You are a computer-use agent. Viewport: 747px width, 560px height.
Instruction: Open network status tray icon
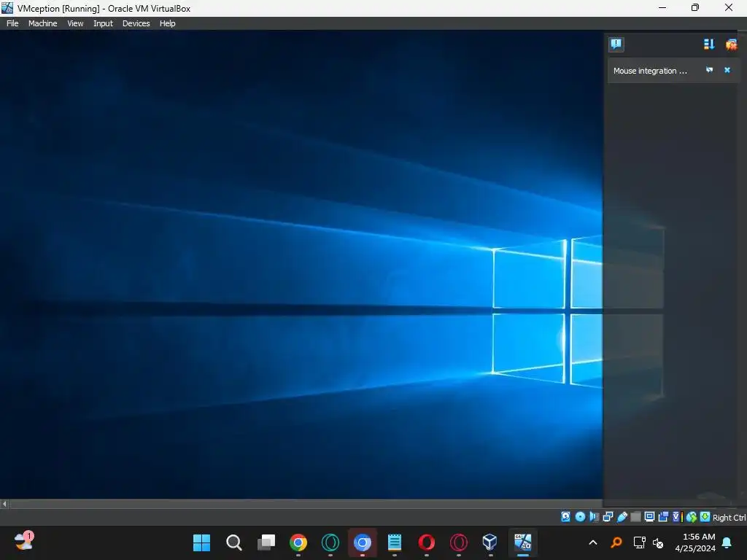tap(639, 542)
